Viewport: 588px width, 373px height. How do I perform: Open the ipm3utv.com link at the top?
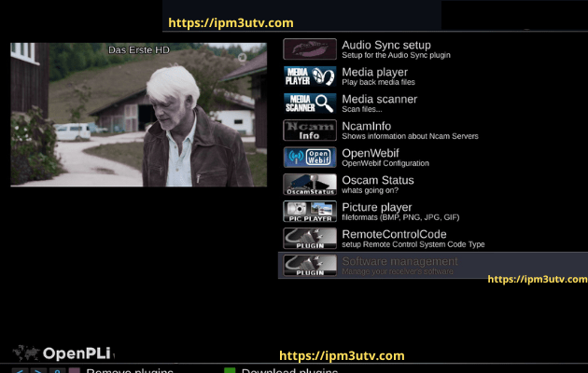[x=231, y=22]
